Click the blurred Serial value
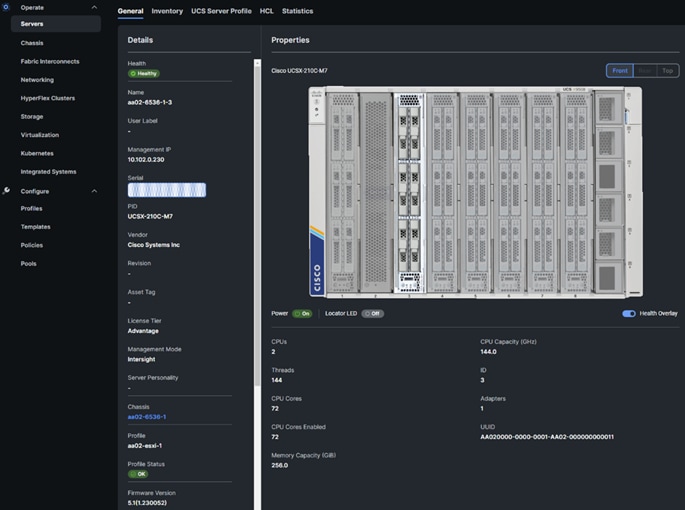Viewport: 685px width, 510px height. click(x=167, y=190)
